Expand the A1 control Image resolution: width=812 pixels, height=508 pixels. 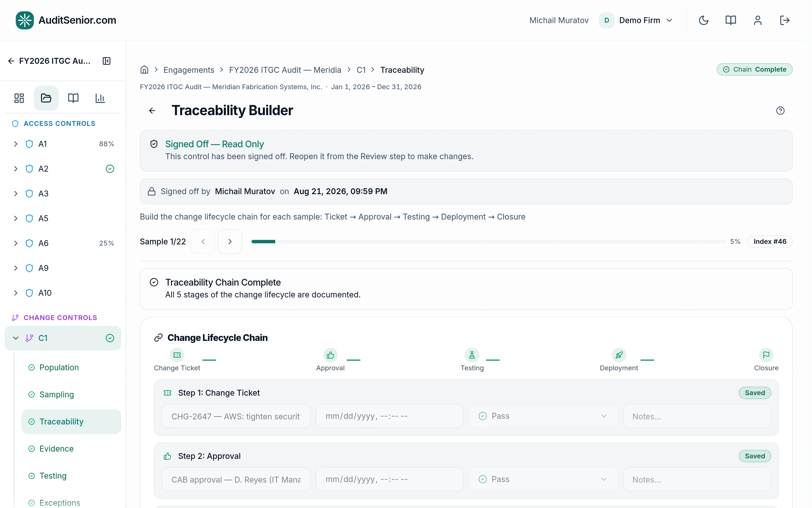[x=16, y=144]
